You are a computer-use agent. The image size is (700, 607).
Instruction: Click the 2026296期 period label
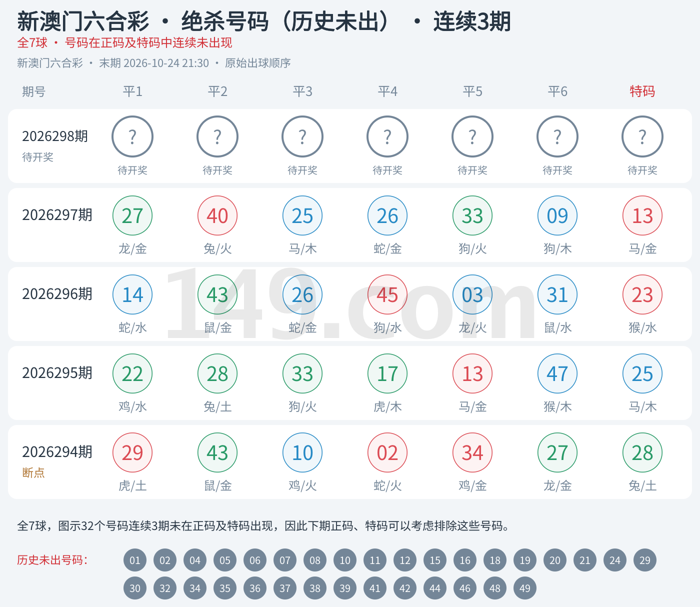pyautogui.click(x=57, y=293)
